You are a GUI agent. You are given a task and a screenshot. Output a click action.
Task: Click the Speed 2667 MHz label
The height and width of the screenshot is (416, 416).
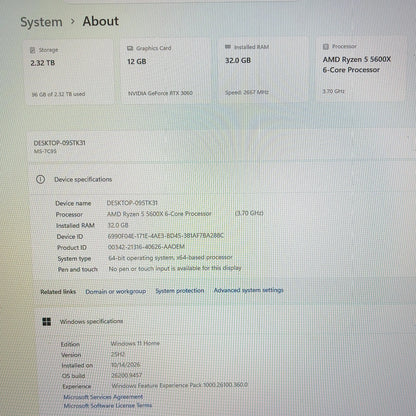(247, 92)
